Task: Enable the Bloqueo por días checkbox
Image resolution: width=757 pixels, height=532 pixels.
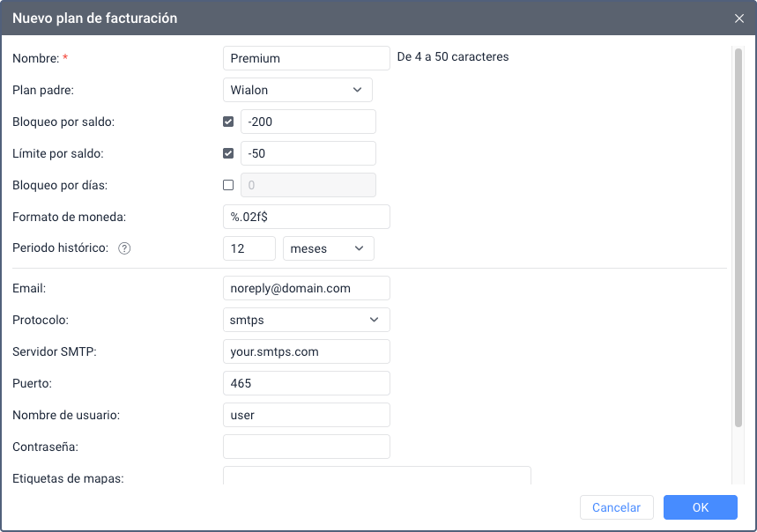Action: pos(229,185)
